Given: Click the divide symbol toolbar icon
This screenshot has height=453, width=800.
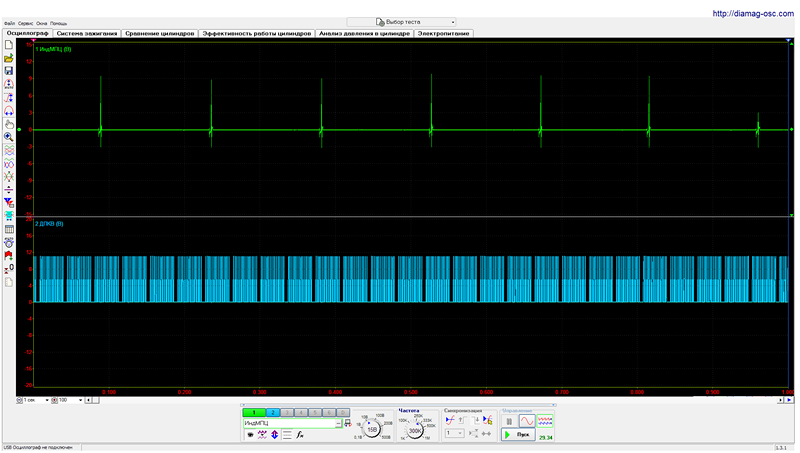Looking at the screenshot, I should (9, 190).
